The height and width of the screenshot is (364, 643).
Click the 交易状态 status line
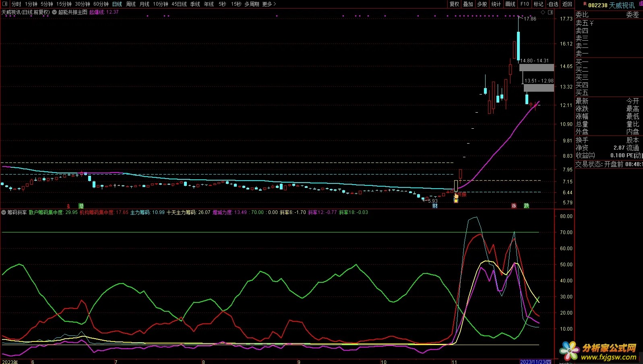(609, 164)
